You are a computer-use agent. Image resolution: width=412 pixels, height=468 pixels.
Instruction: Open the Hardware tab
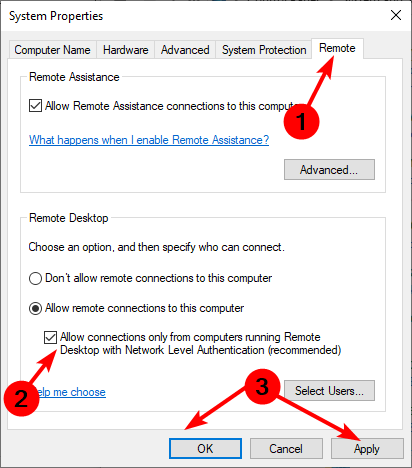click(x=126, y=50)
